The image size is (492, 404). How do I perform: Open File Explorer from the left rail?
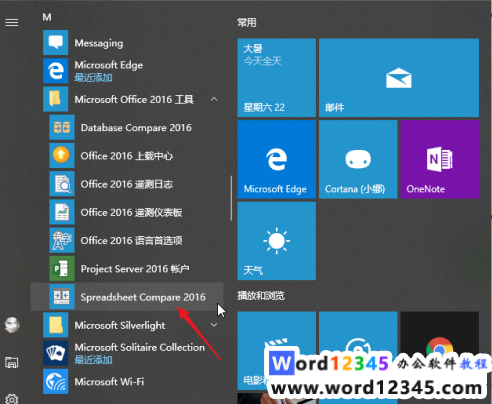12,362
